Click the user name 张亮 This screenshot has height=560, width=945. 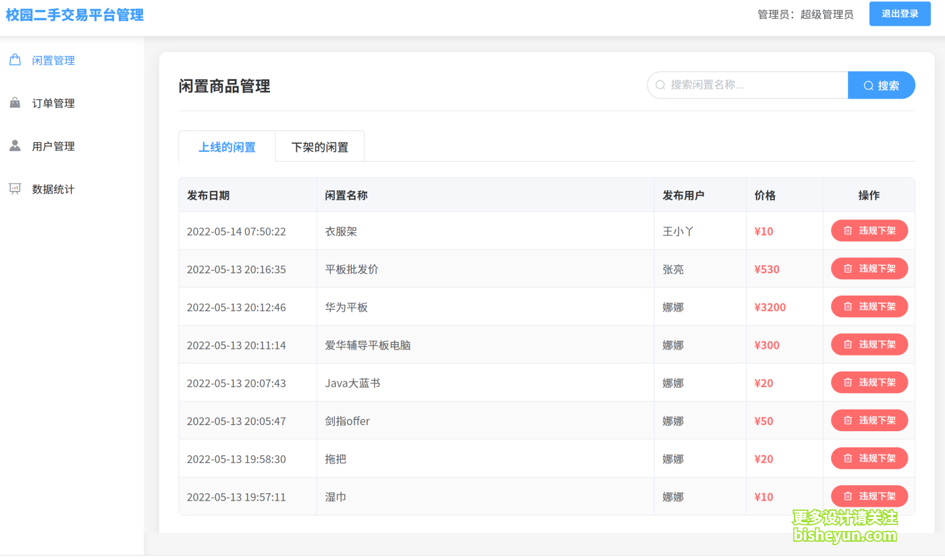coord(673,269)
